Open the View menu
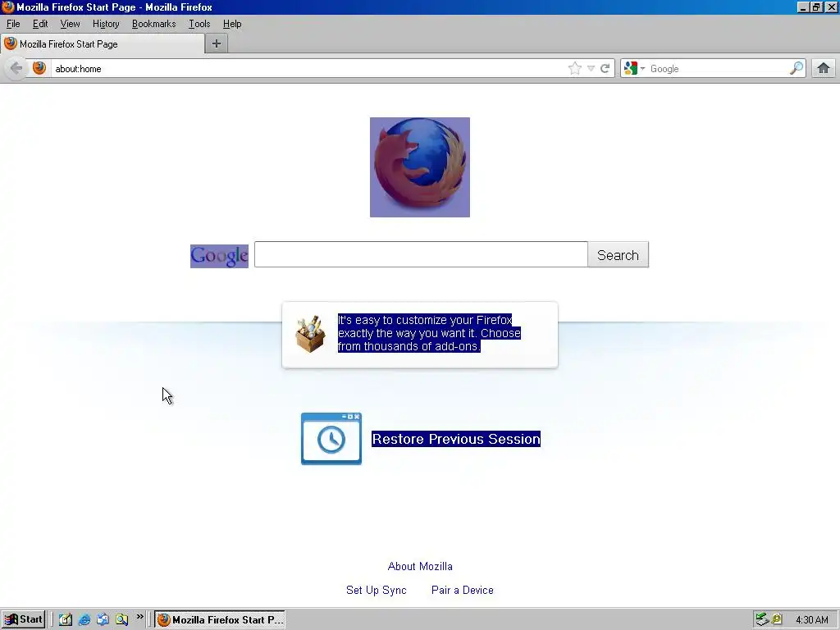The height and width of the screenshot is (630, 840). coord(70,24)
